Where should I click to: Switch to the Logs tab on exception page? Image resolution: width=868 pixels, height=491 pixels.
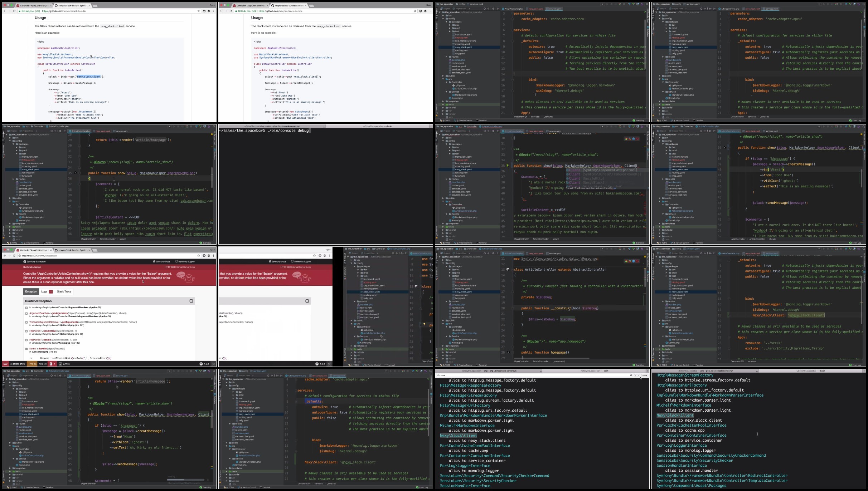coord(47,291)
